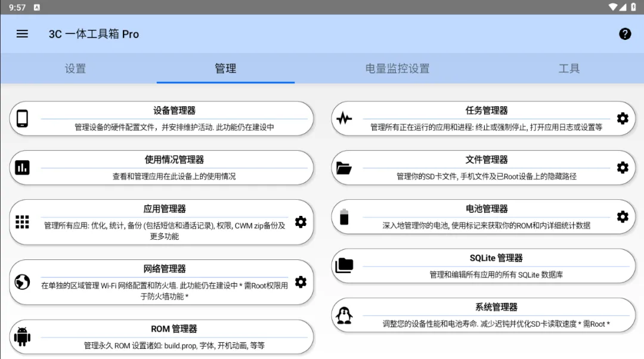Tap the bar chart icon for 使用情况管理器
The height and width of the screenshot is (359, 644).
(x=22, y=168)
